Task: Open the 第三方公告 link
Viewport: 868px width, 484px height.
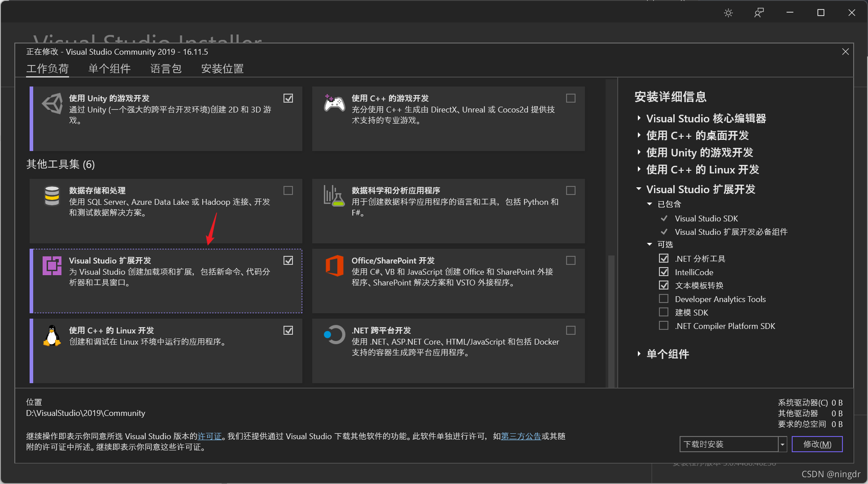Action: coord(521,436)
